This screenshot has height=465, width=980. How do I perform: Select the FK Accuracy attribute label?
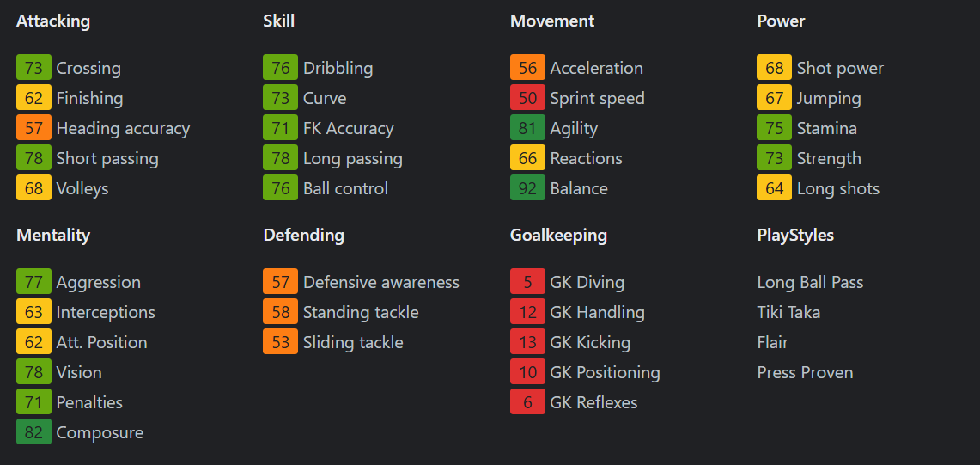tap(348, 128)
